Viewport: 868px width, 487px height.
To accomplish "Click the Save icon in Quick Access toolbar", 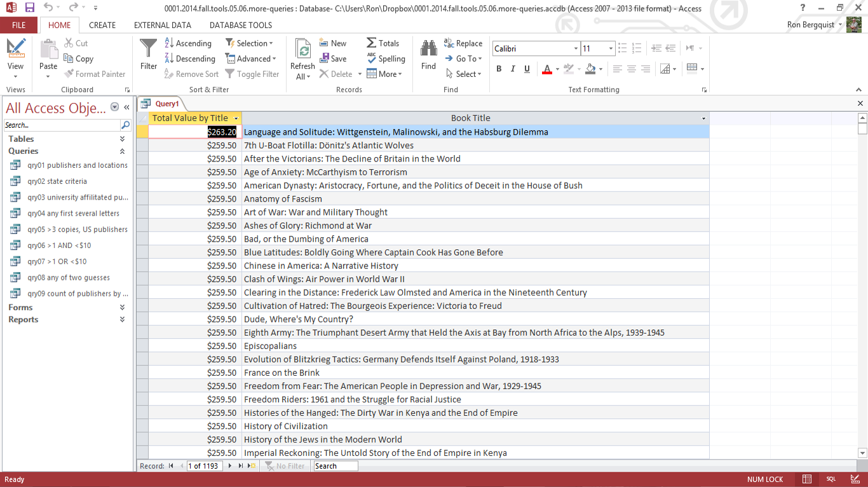I will (x=29, y=8).
